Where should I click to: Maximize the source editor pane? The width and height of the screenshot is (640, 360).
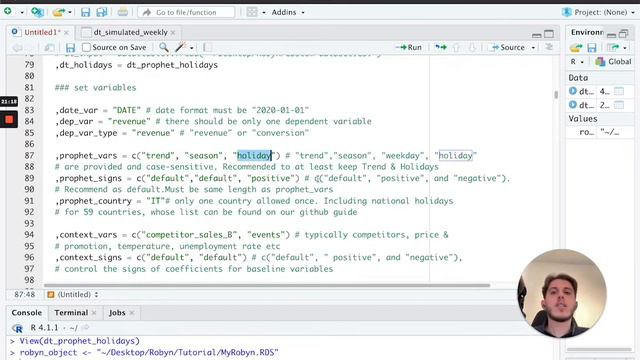549,33
